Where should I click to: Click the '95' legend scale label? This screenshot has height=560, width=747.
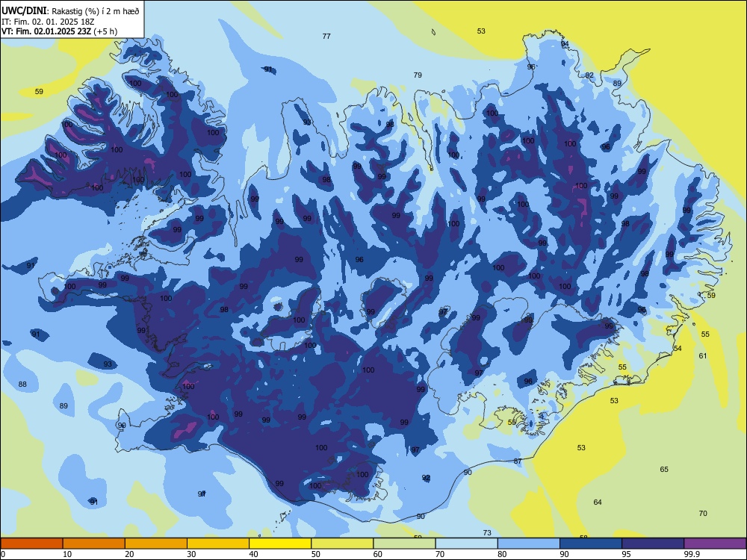point(627,554)
